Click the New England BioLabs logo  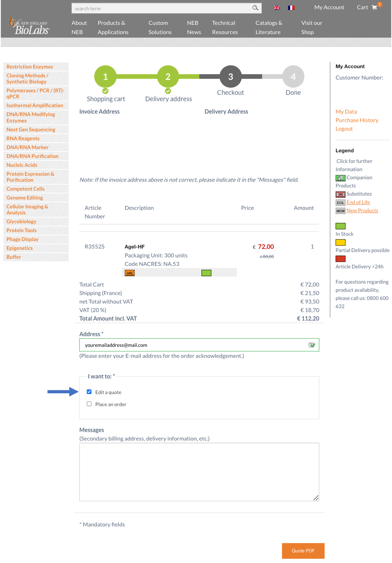tap(29, 26)
